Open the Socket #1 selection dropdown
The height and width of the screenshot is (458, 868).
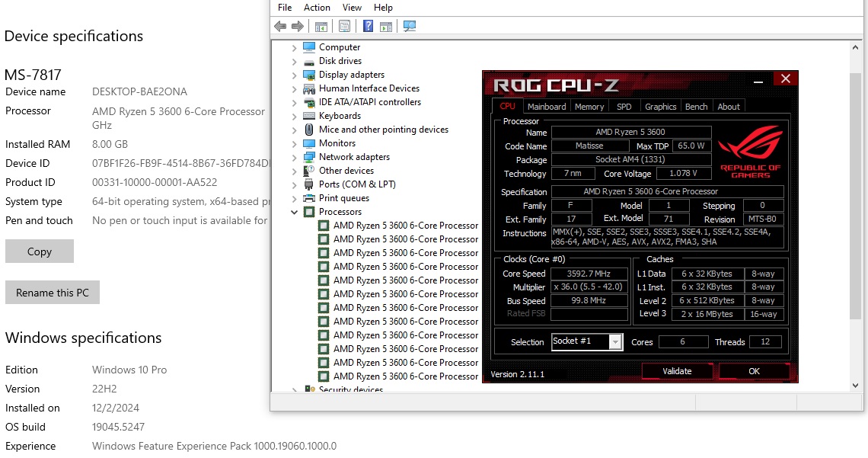coord(615,342)
